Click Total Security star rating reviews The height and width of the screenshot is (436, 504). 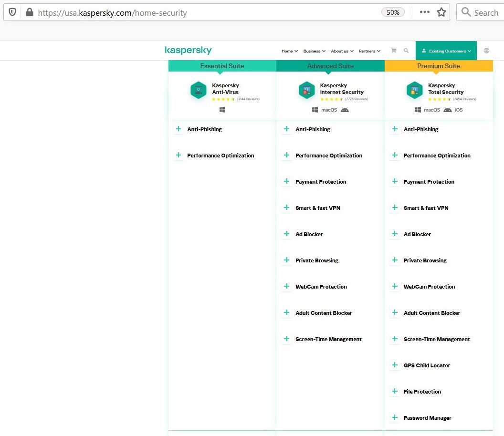(x=452, y=99)
